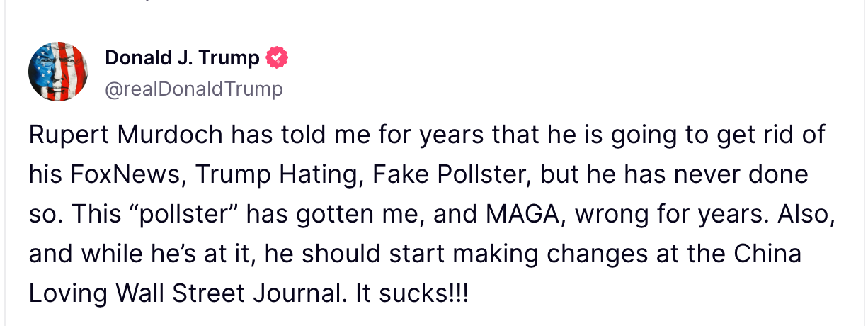Screen dimensions: 868x326
Task: Click the @realDonaldTrump handle
Action: [x=193, y=89]
